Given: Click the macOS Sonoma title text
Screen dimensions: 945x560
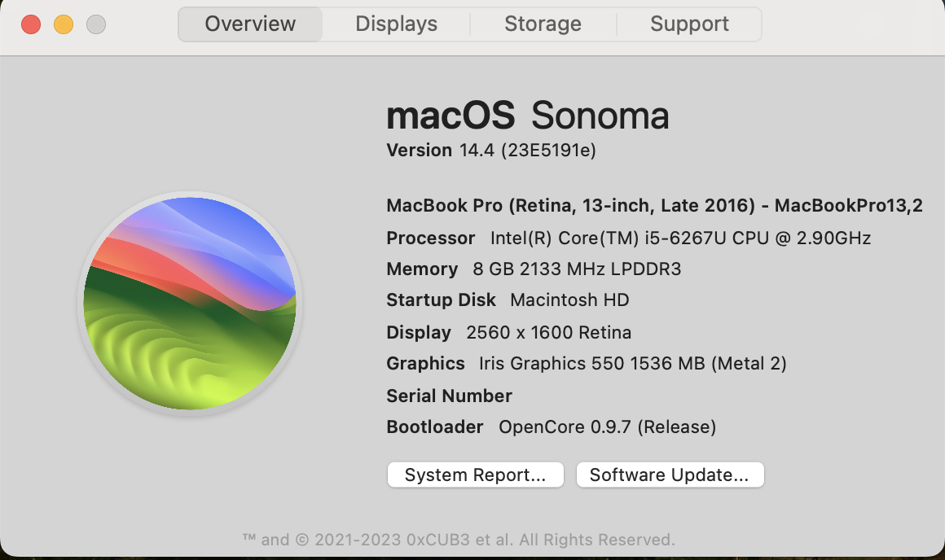Looking at the screenshot, I should tap(527, 116).
